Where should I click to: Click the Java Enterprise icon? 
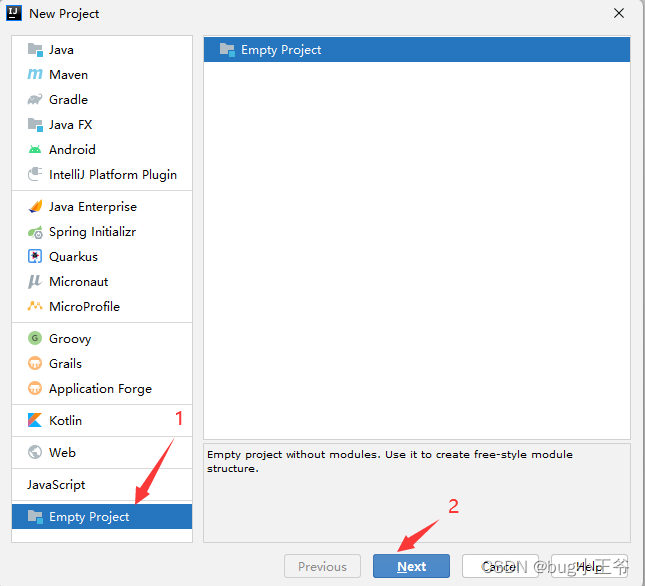point(35,206)
